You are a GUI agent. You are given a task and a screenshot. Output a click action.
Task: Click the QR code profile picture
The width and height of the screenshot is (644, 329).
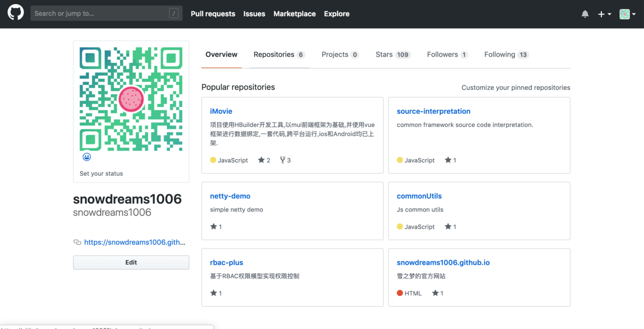(x=131, y=99)
